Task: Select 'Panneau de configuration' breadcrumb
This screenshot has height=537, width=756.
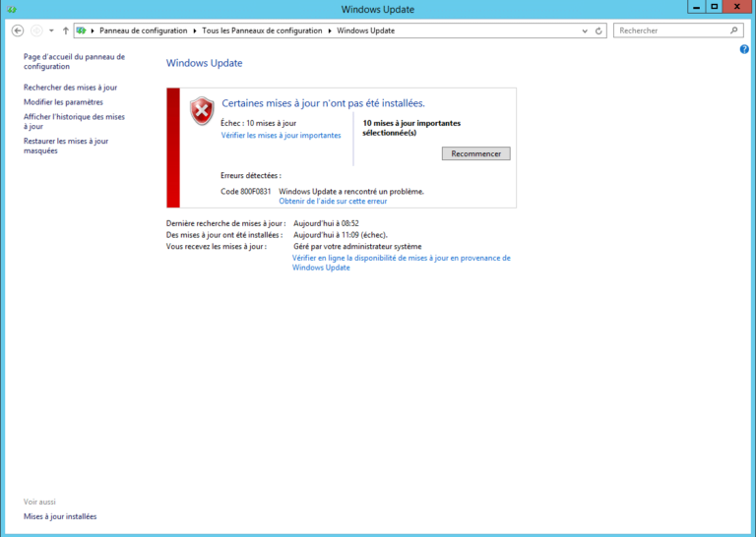Action: (143, 30)
